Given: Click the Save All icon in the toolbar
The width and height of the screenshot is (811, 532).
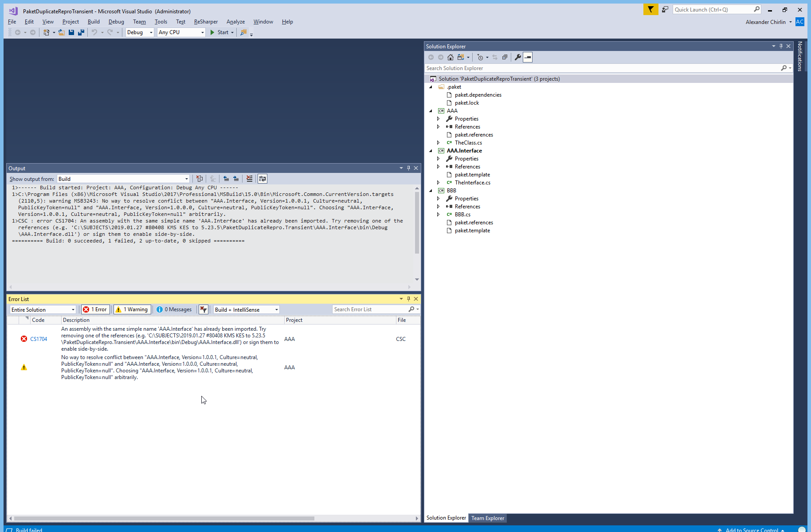Looking at the screenshot, I should [x=80, y=32].
